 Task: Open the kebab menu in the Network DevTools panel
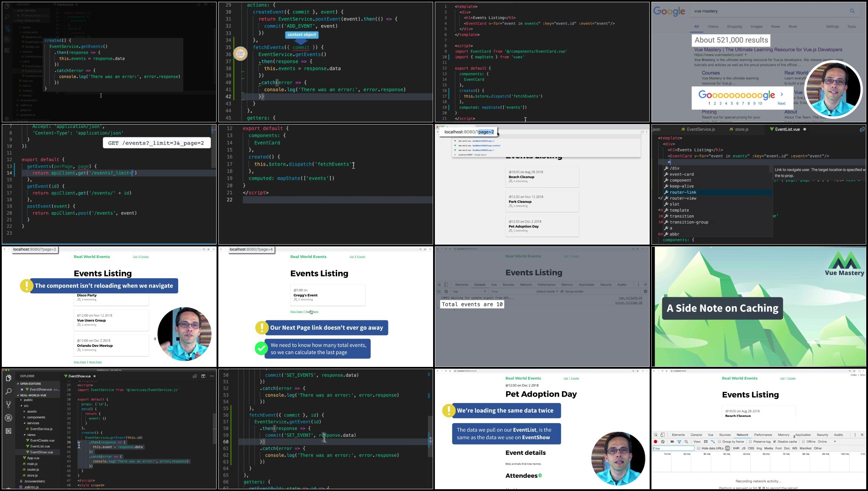click(x=855, y=435)
